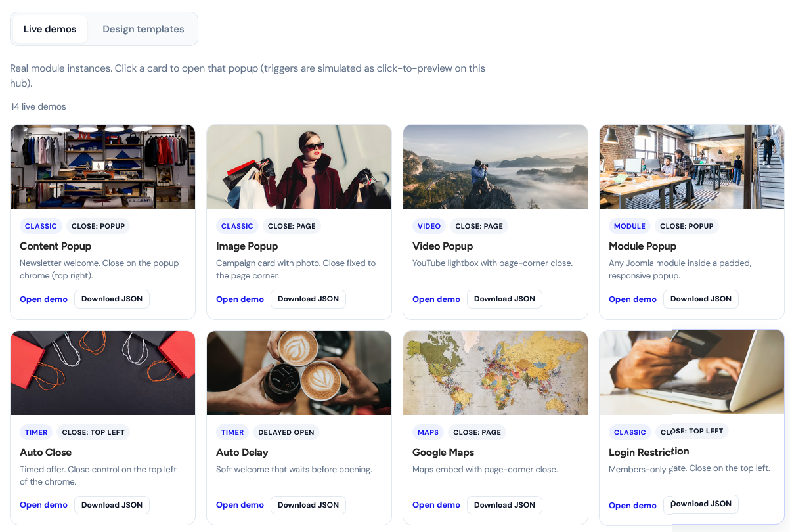The width and height of the screenshot is (790, 532).
Task: Click the Auto Delay card title
Action: 242,453
